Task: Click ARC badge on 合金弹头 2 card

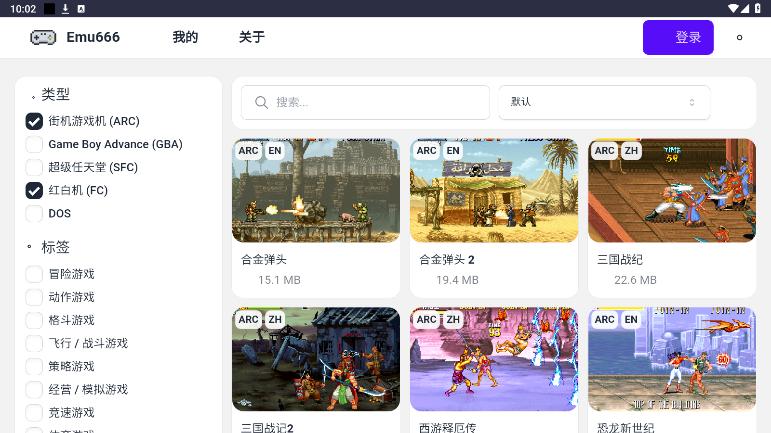Action: (426, 151)
